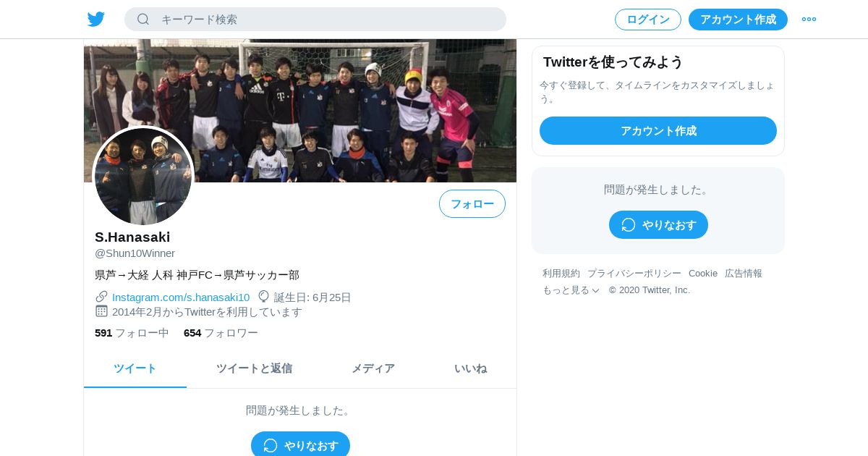Click the Twitter bird logo
The image size is (868, 456).
[x=96, y=19]
